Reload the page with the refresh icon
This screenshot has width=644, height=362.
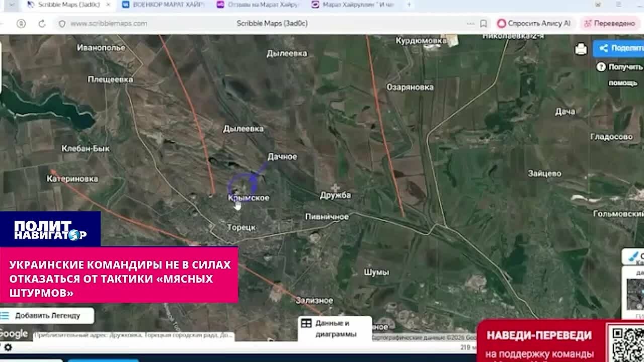[x=42, y=23]
